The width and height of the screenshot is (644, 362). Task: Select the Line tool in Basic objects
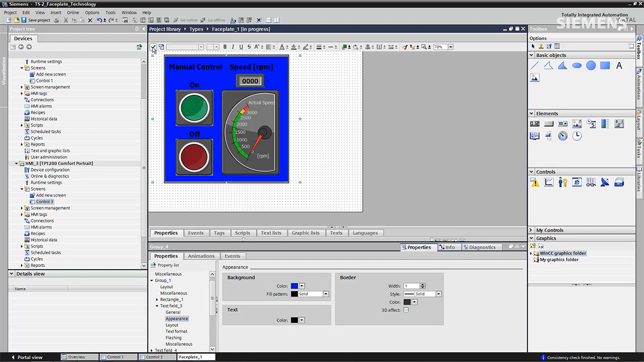(535, 65)
